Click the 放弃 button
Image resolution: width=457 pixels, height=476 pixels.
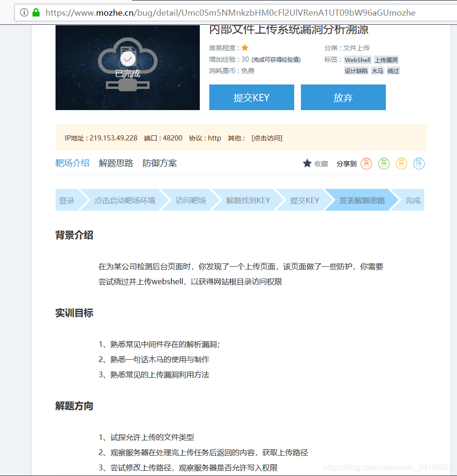343,97
